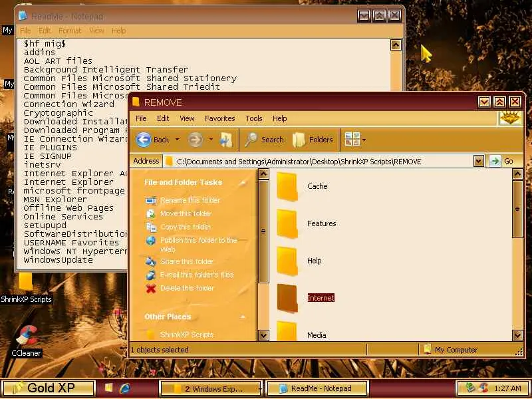Click Copy this folder icon
This screenshot has width=532, height=399.
pos(151,227)
